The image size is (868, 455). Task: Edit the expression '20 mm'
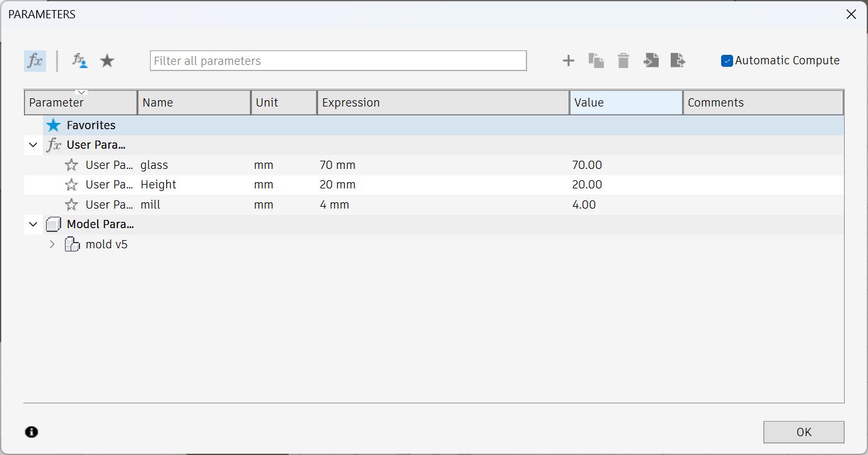pyautogui.click(x=337, y=185)
